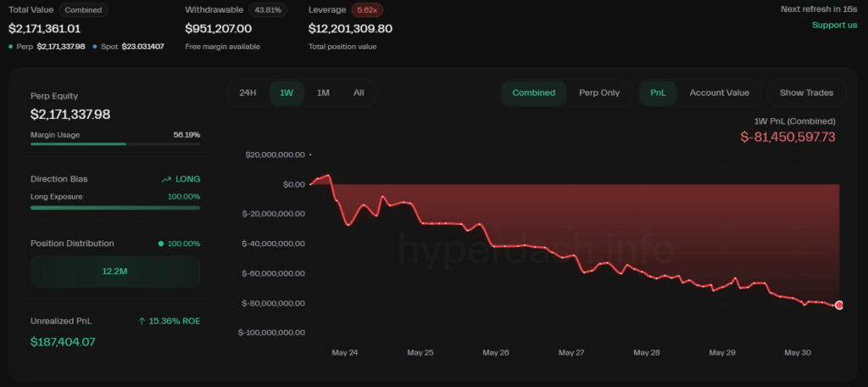Switch chart to Perp Only
868x387 pixels.
[x=599, y=93]
